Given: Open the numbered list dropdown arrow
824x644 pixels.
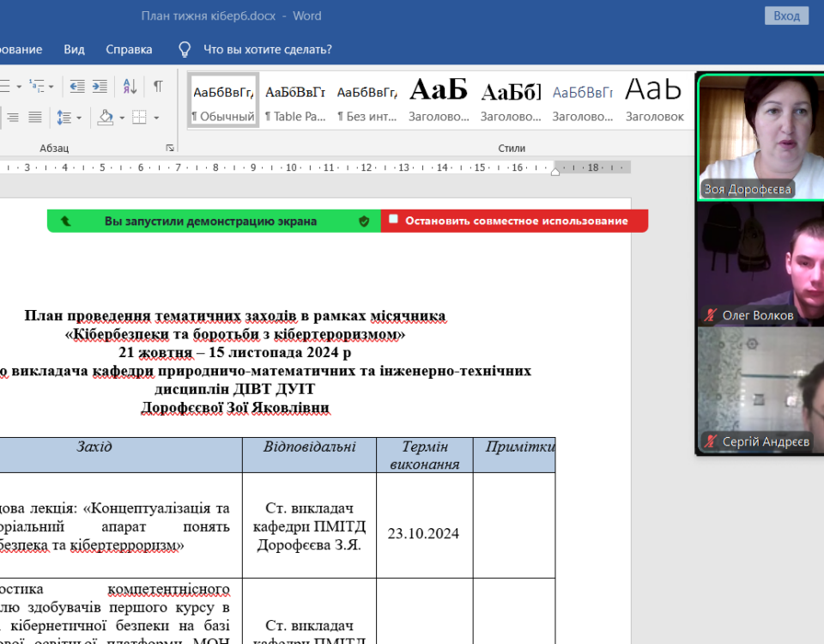Looking at the screenshot, I should pyautogui.click(x=19, y=87).
